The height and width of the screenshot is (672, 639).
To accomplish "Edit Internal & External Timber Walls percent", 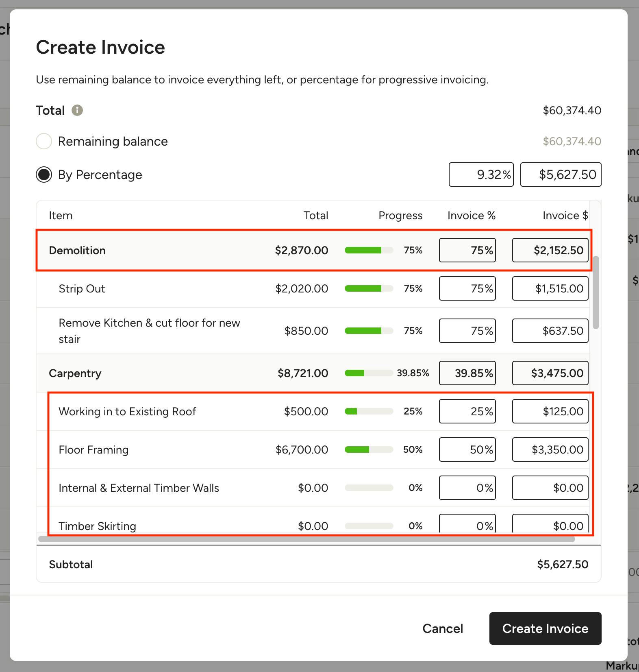I will click(467, 488).
